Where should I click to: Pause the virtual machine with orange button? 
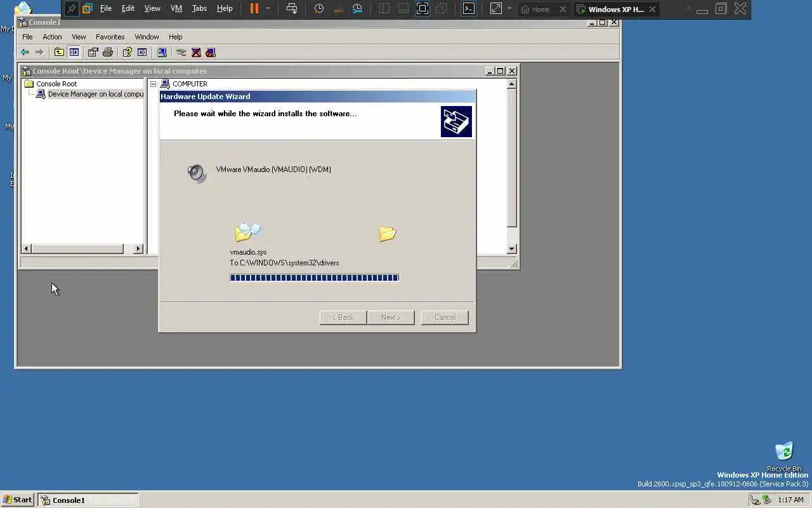pyautogui.click(x=254, y=9)
